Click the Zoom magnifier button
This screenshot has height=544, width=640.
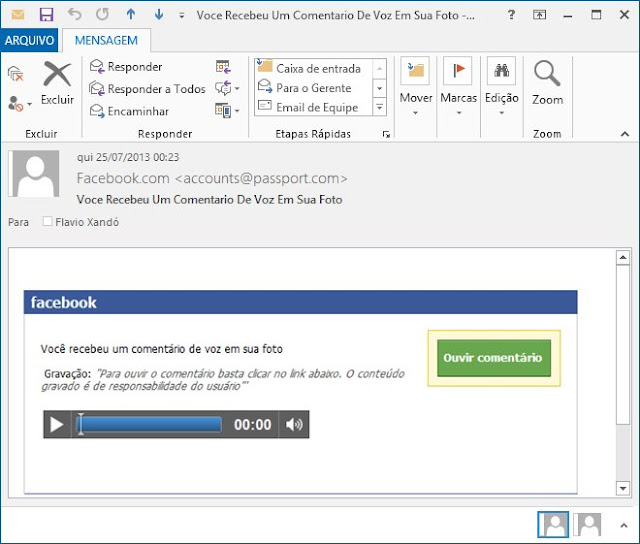click(x=547, y=83)
